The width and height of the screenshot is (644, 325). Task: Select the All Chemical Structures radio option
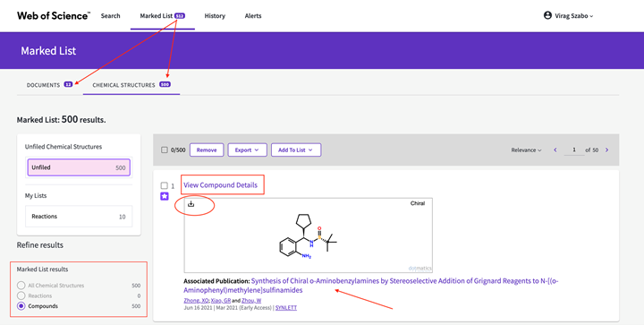click(21, 285)
